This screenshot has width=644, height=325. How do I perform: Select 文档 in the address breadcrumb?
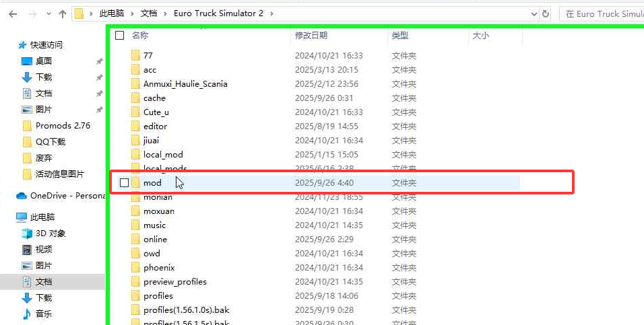(149, 13)
